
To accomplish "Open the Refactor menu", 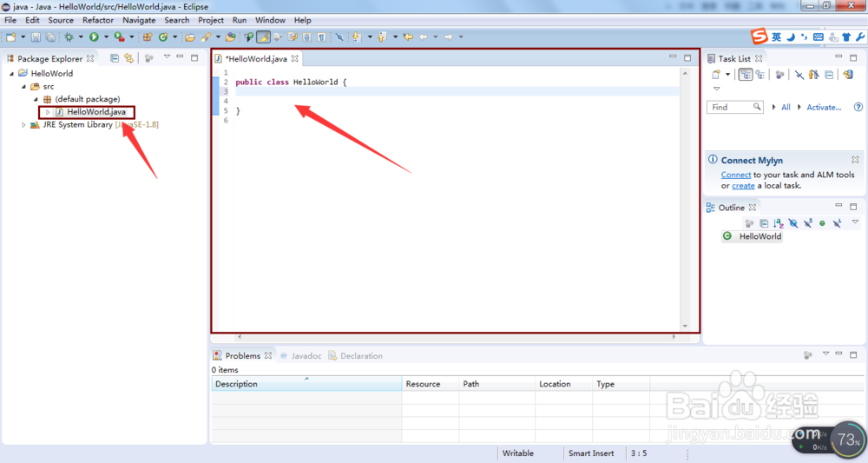I will 98,20.
